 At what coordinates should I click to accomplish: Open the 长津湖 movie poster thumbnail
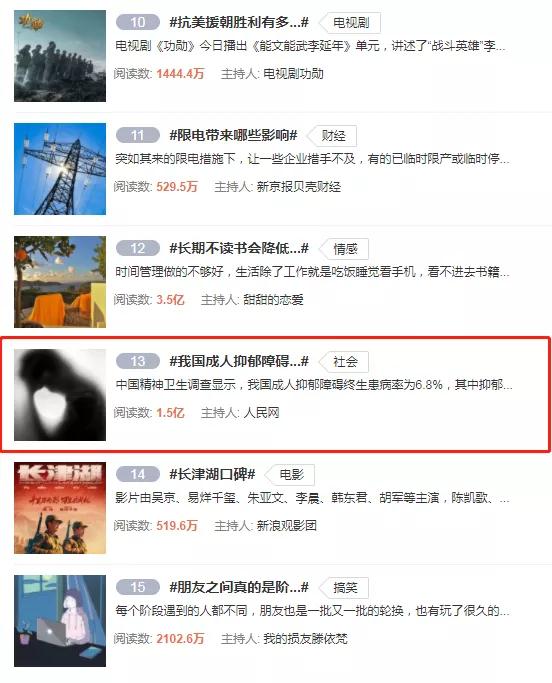(x=60, y=508)
